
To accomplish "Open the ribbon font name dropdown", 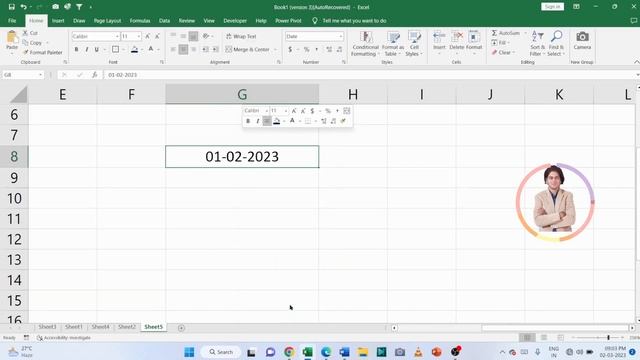I will [x=117, y=36].
